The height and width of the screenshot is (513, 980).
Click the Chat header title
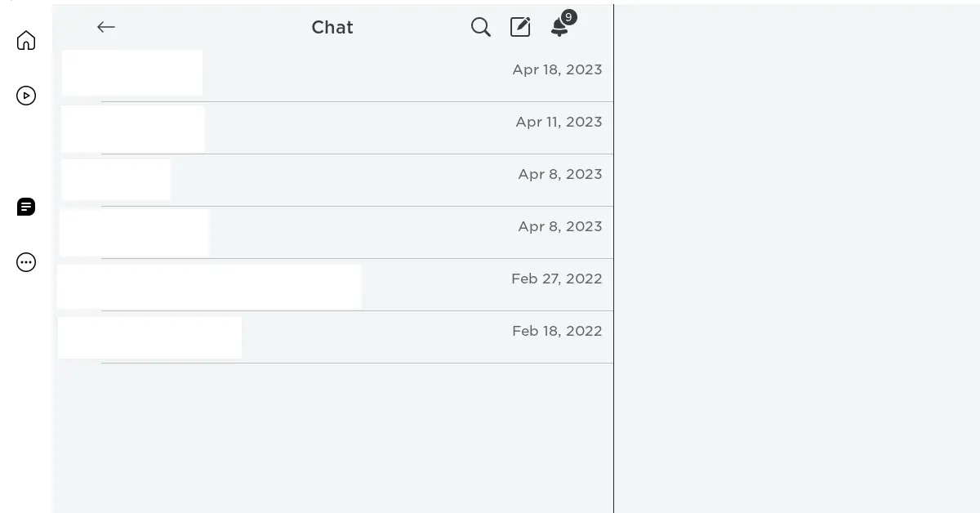(x=332, y=27)
